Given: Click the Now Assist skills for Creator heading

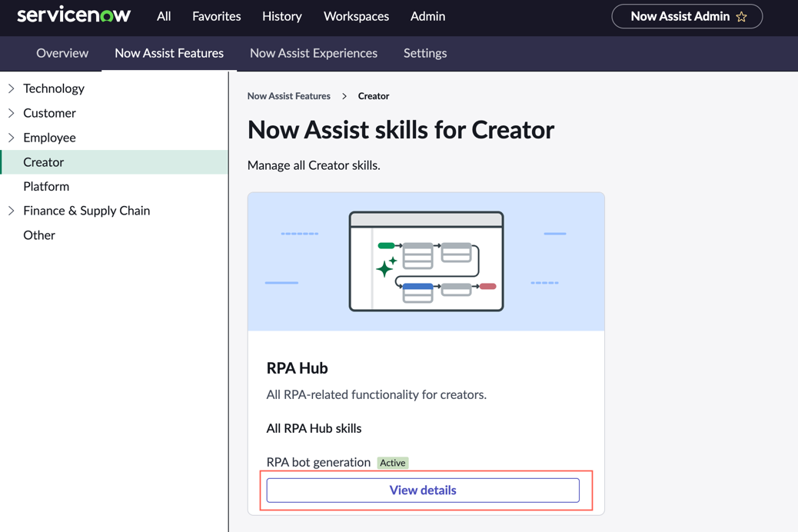Looking at the screenshot, I should click(401, 130).
